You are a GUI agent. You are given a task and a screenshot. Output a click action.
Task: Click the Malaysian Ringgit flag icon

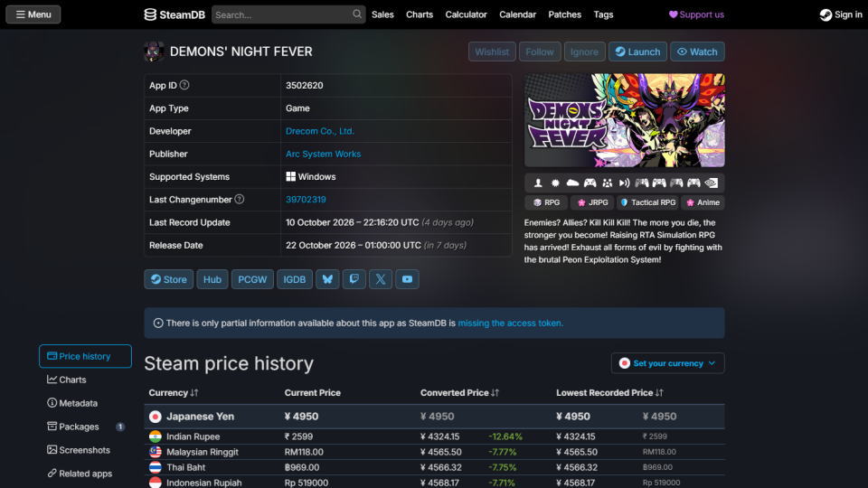(156, 452)
